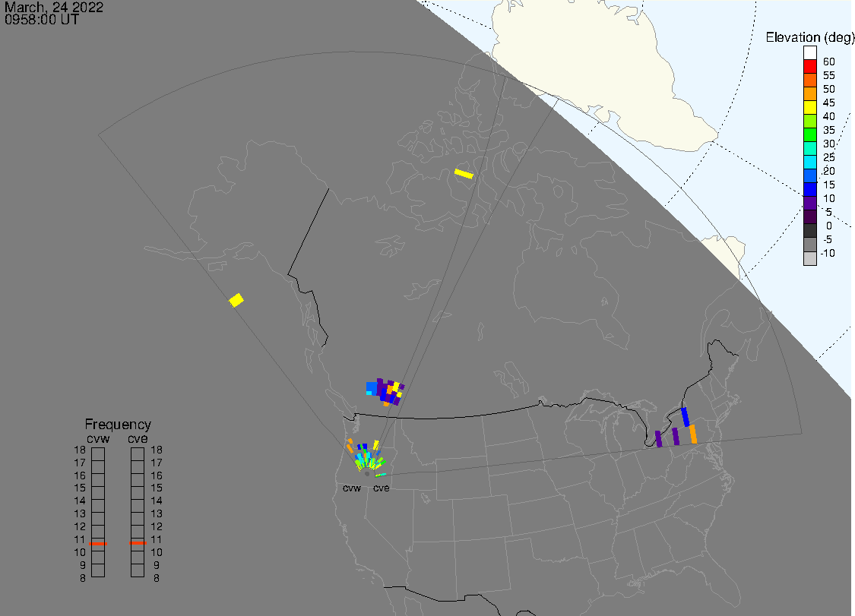Click the time stamp "0958:00 UT"
This screenshot has width=855, height=616.
[x=42, y=20]
